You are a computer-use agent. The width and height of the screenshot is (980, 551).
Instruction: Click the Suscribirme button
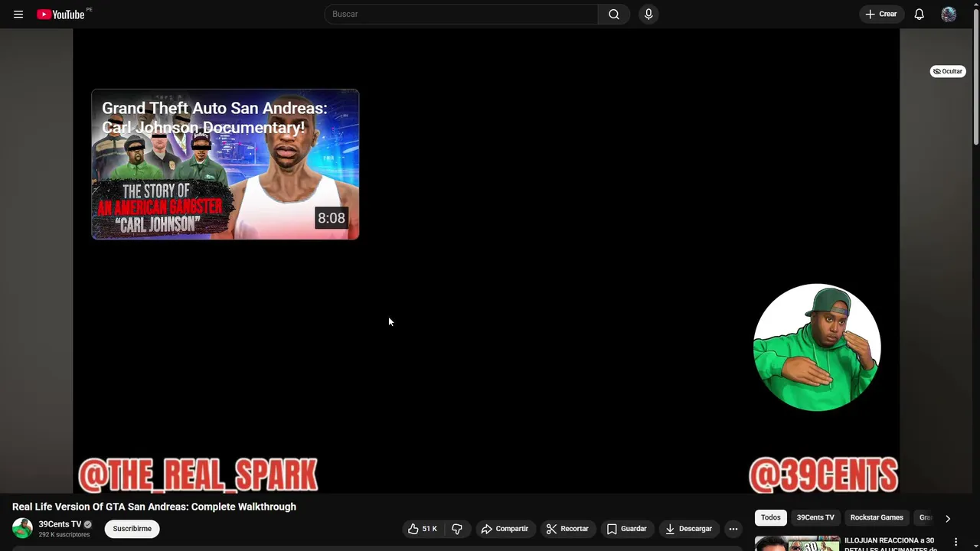tap(132, 529)
